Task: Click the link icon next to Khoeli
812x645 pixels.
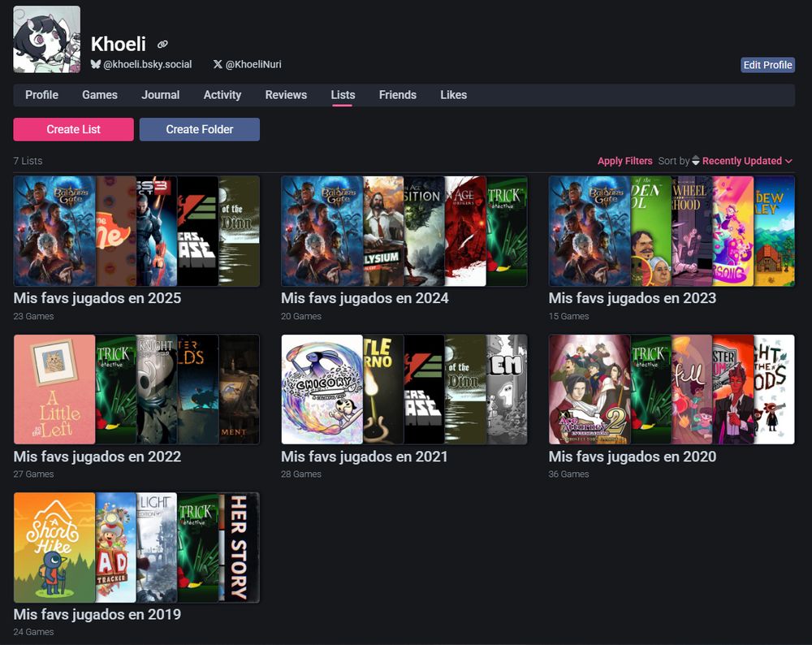Action: point(162,45)
